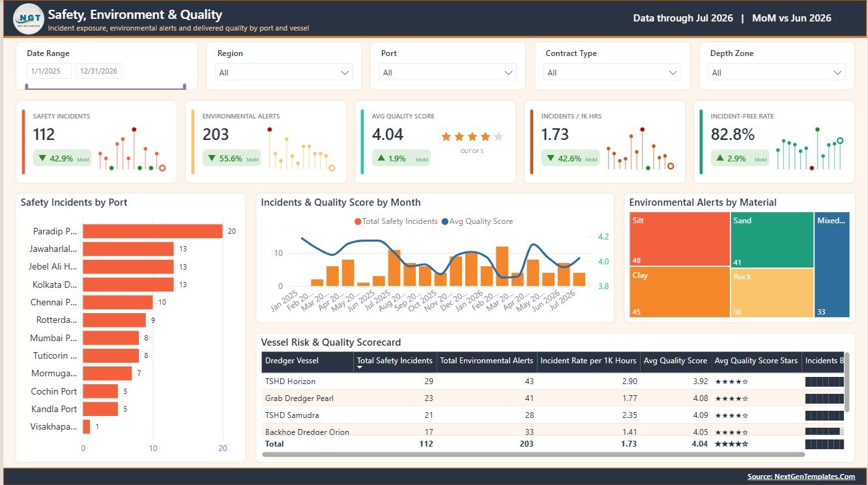Click the Date Range slider right handle
868x485 pixels.
(x=184, y=86)
